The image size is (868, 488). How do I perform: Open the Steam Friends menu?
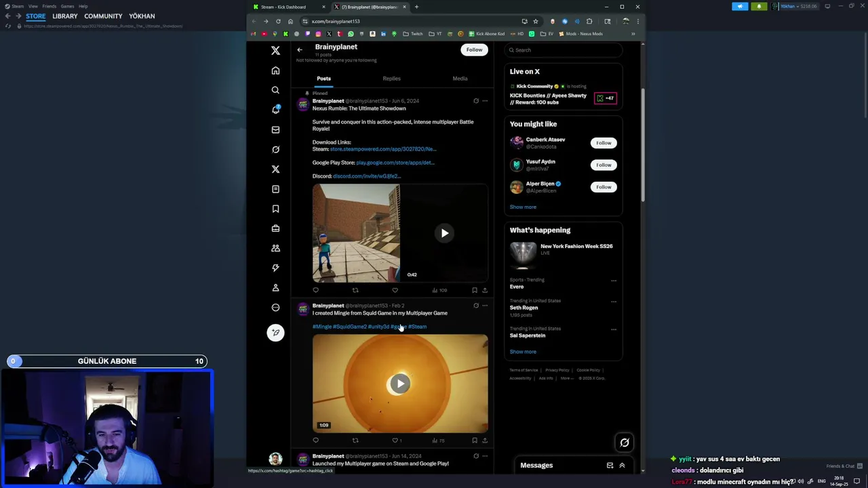(50, 6)
